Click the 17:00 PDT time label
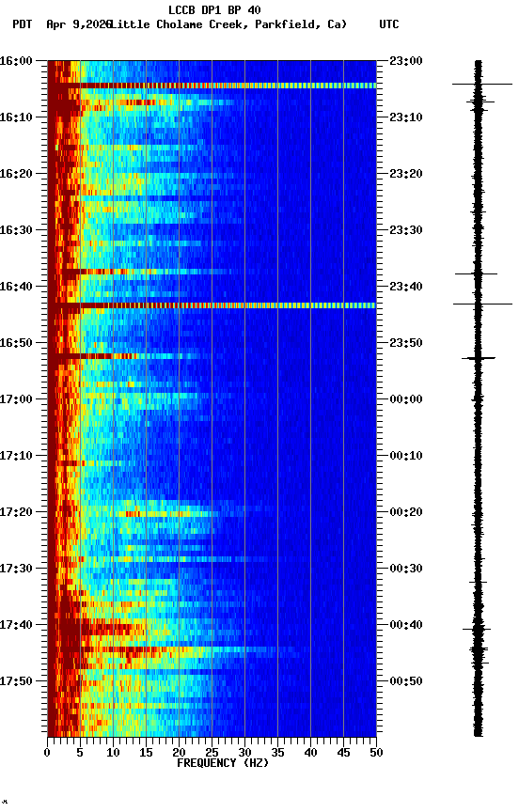 (x=16, y=399)
